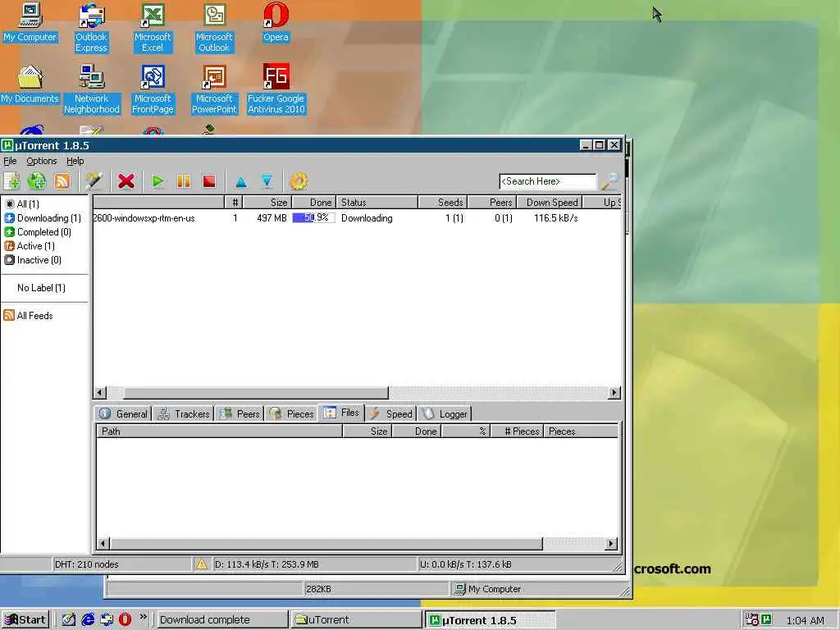Switch to the Trackers tab
The width and height of the screenshot is (840, 630).
pos(184,413)
